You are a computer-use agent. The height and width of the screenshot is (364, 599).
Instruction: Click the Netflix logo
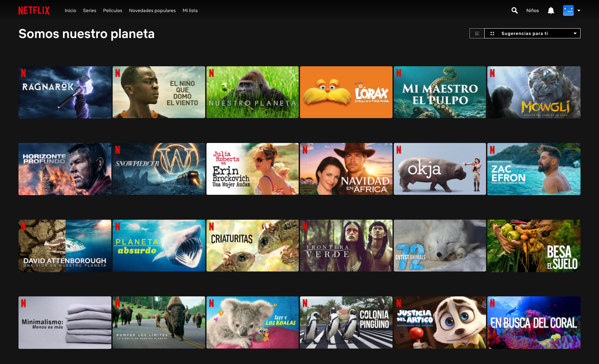34,10
